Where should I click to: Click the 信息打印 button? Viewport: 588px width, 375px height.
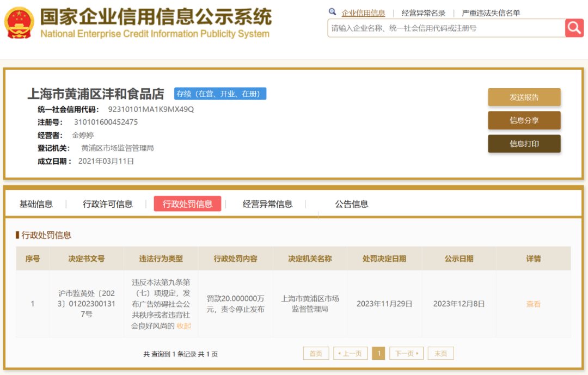tap(524, 144)
